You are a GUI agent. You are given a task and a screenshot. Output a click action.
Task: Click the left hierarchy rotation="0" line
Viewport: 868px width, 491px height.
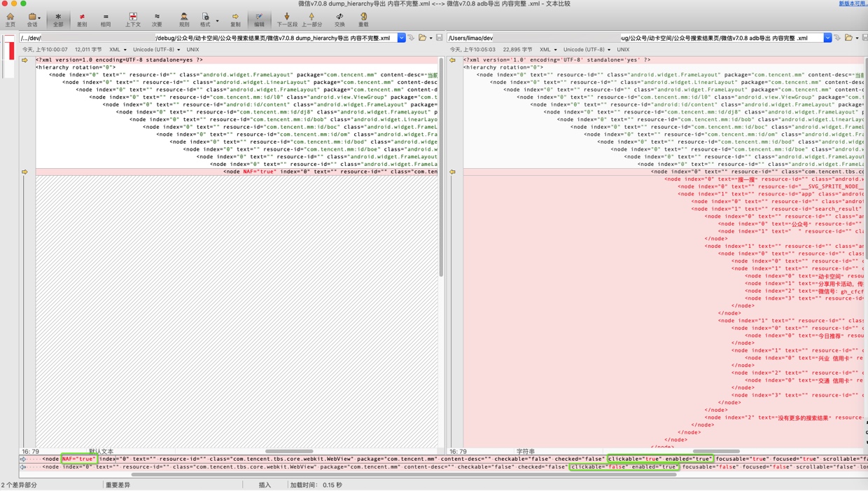pyautogui.click(x=76, y=67)
